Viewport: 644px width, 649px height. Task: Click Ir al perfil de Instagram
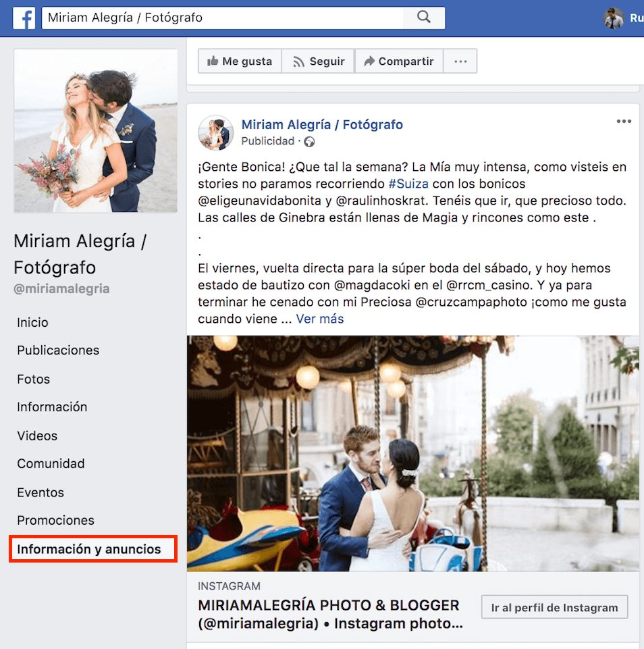pyautogui.click(x=554, y=607)
